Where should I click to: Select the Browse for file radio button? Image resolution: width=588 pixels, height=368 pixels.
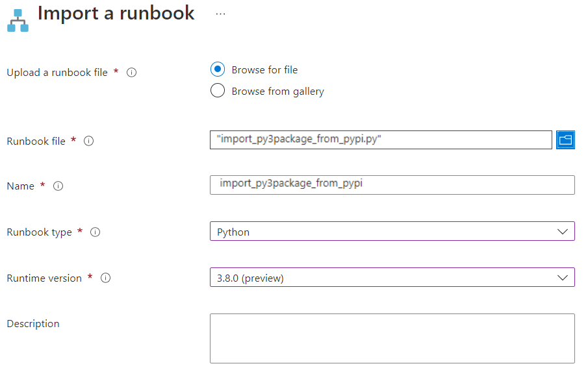[218, 69]
